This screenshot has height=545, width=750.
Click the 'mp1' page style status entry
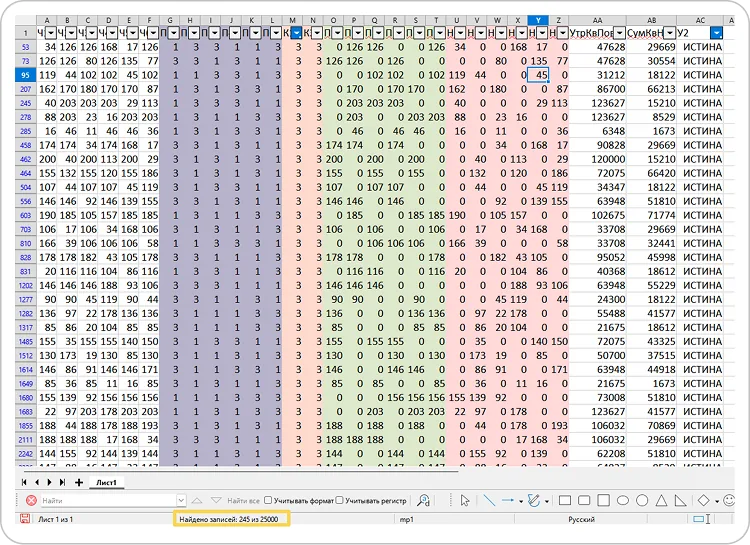click(407, 519)
